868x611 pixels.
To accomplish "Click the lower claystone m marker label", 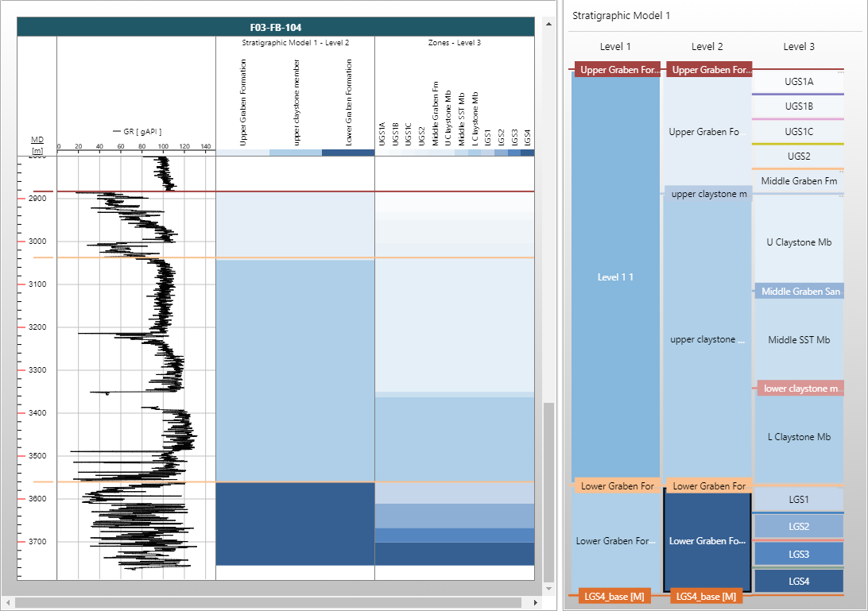I will pyautogui.click(x=799, y=389).
